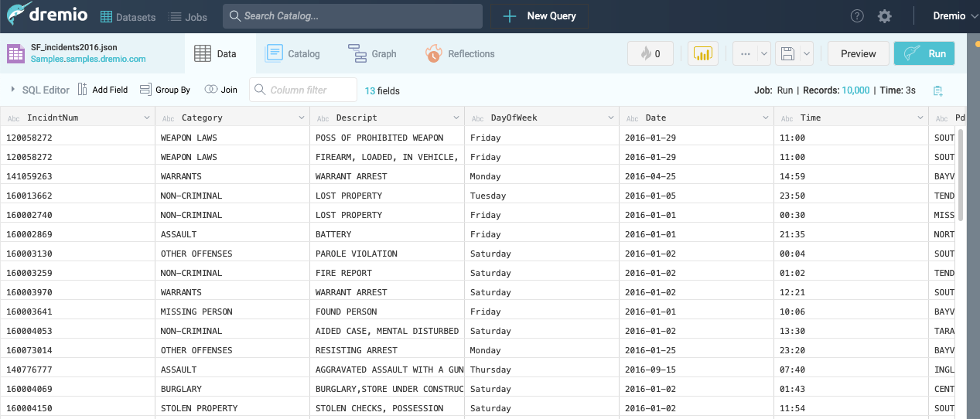Image resolution: width=980 pixels, height=419 pixels.
Task: Click Category column type icon
Action: (168, 118)
